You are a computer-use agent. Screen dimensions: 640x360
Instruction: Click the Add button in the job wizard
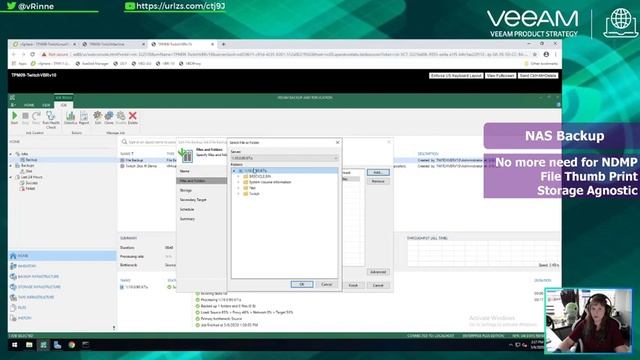pyautogui.click(x=378, y=173)
